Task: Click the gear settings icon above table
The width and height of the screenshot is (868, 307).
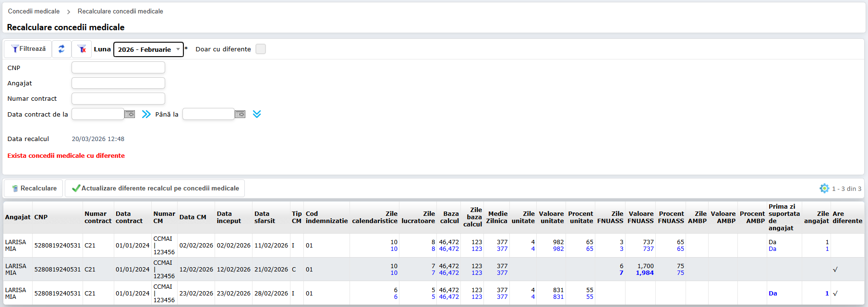Action: coord(824,189)
